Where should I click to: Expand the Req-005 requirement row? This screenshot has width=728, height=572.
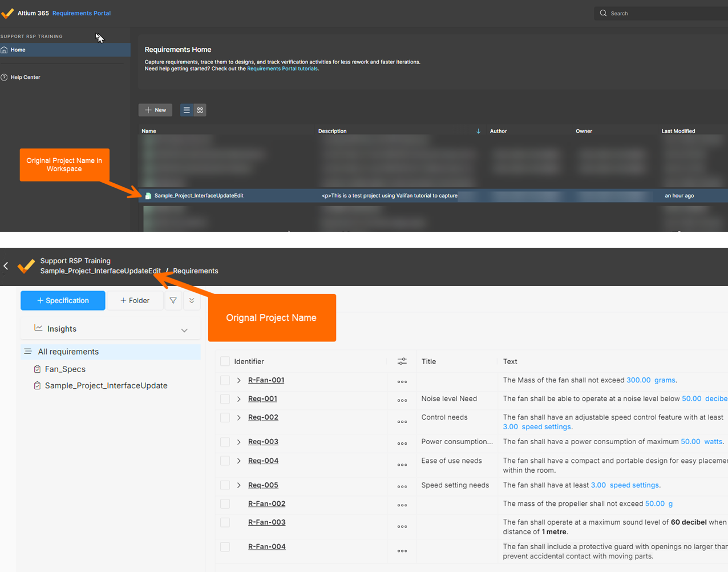239,485
